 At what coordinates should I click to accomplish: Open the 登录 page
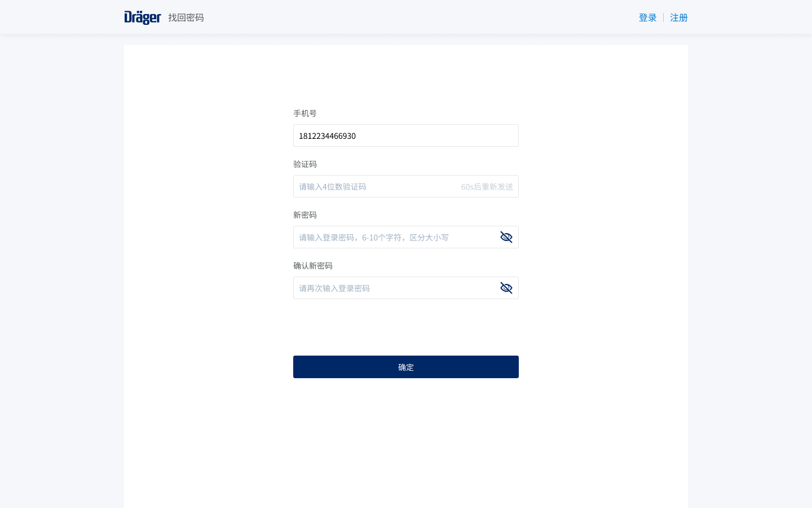click(647, 17)
